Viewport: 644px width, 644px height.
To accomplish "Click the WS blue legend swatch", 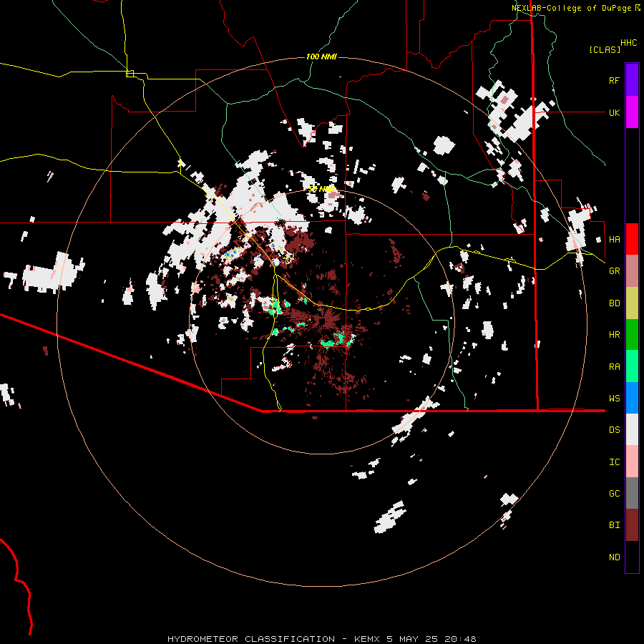I will coord(632,398).
